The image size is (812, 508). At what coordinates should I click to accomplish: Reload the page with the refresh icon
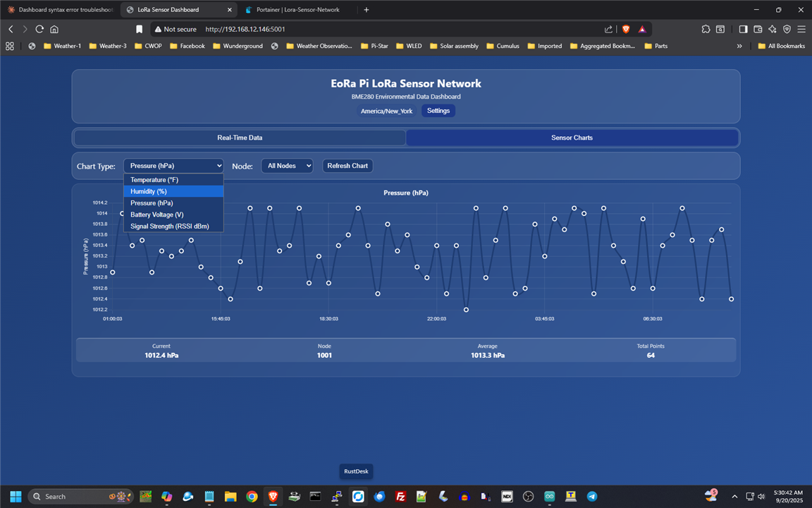point(39,29)
